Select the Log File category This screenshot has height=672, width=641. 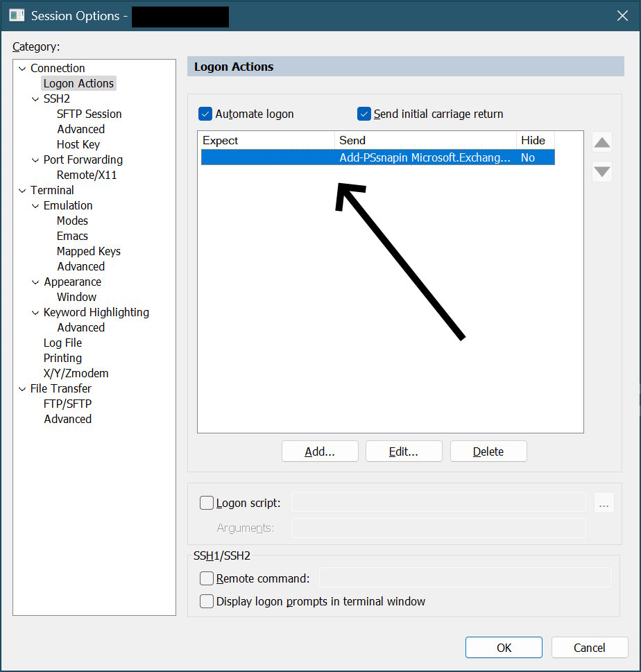pos(62,343)
